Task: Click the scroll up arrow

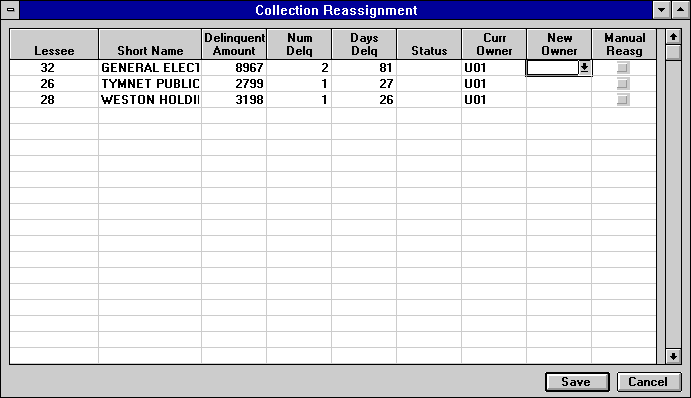Action: pos(673,37)
